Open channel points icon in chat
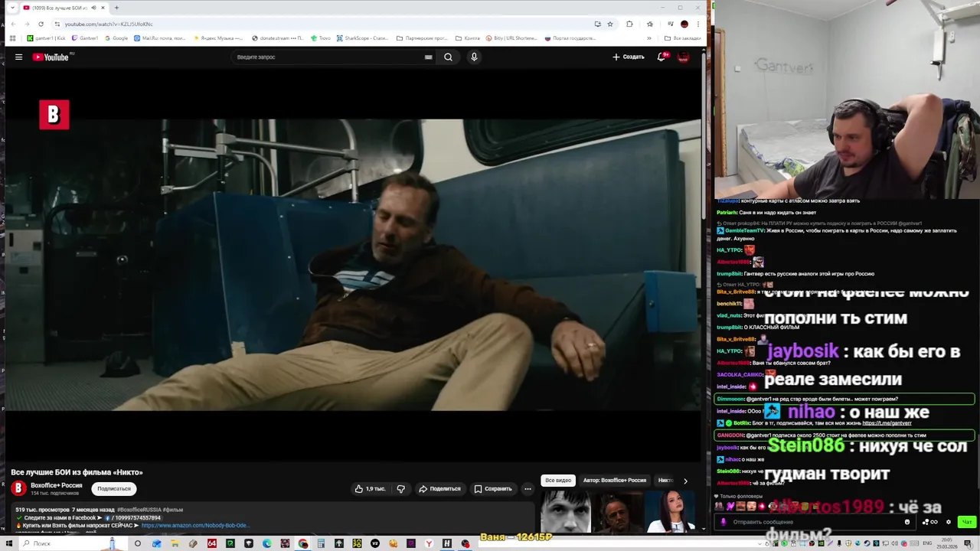The height and width of the screenshot is (551, 980). pyautogui.click(x=929, y=522)
